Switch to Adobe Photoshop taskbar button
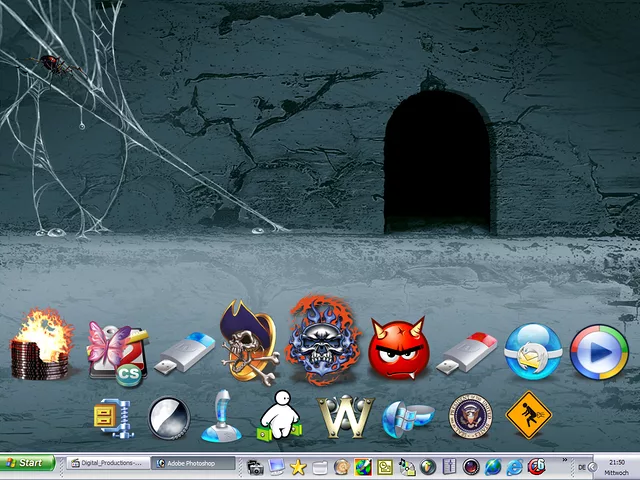Image resolution: width=640 pixels, height=480 pixels. coord(187,464)
